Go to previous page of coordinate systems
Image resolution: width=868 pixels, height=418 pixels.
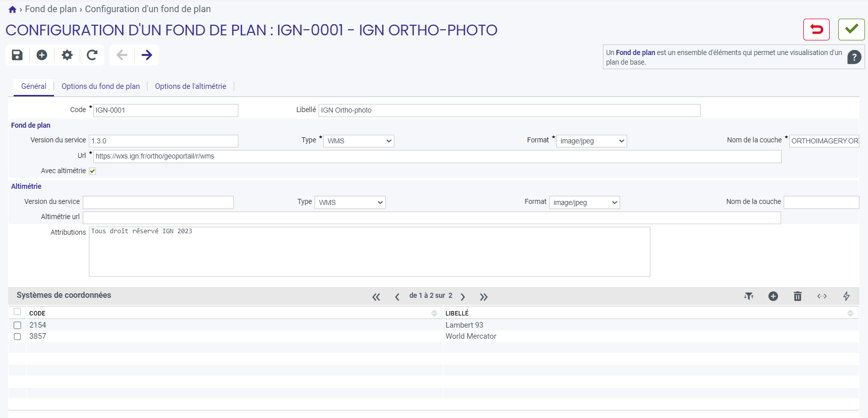(397, 297)
